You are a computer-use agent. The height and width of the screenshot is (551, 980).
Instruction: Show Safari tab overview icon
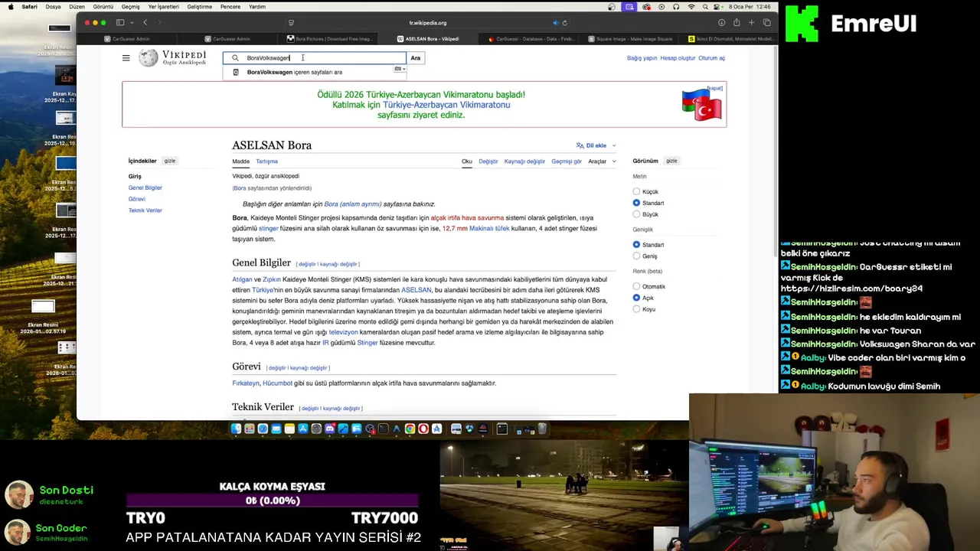767,23
